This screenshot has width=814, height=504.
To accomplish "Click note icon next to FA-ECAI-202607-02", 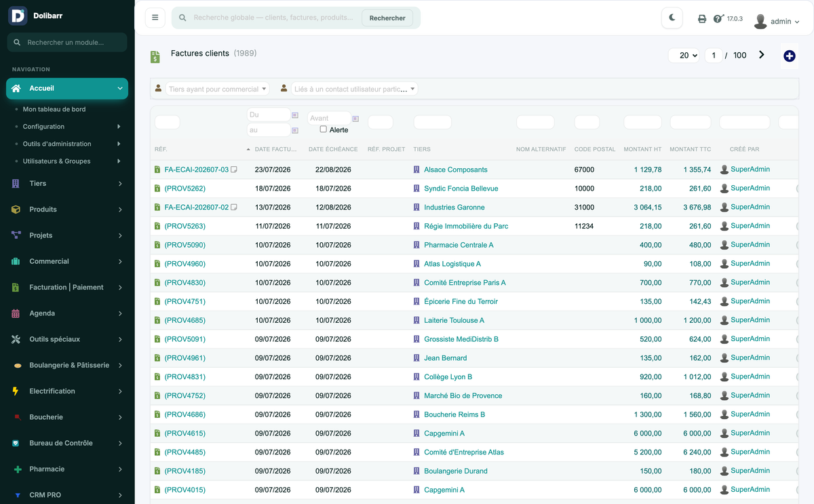I will [x=234, y=207].
